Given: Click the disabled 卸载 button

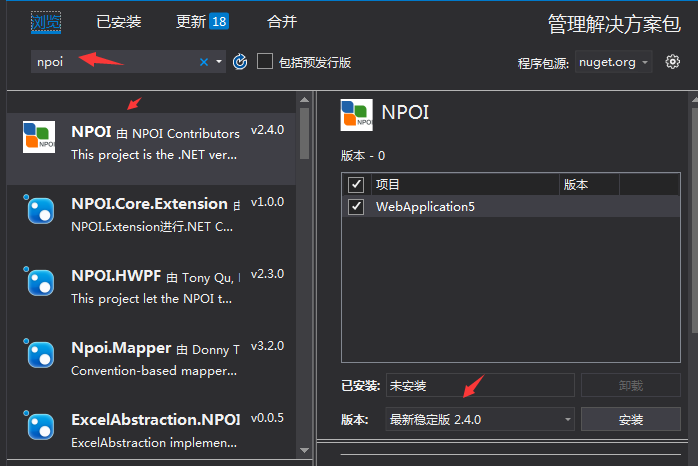Looking at the screenshot, I should (630, 385).
